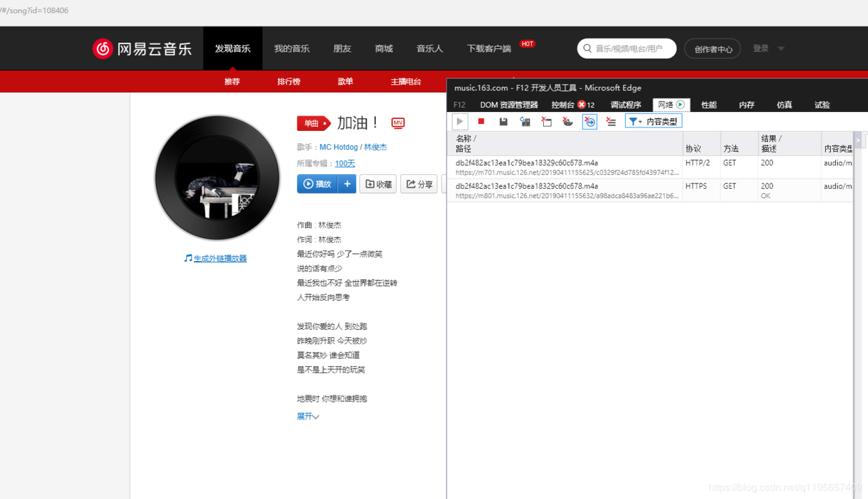Click the search magnifier in the music search box
Screen dimensions: 868x499
pyautogui.click(x=587, y=48)
